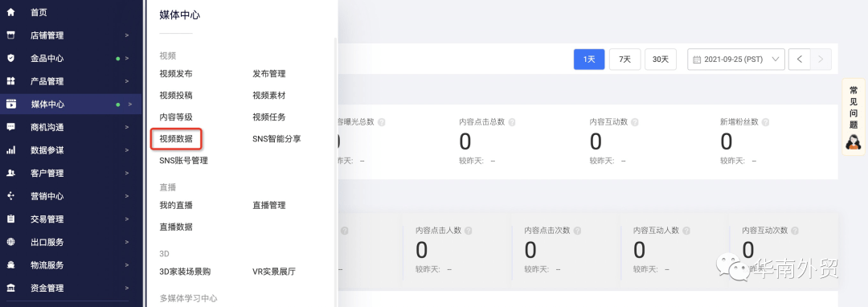This screenshot has width=868, height=307.
Task: Open 内容等级 in the media menu
Action: pos(176,117)
